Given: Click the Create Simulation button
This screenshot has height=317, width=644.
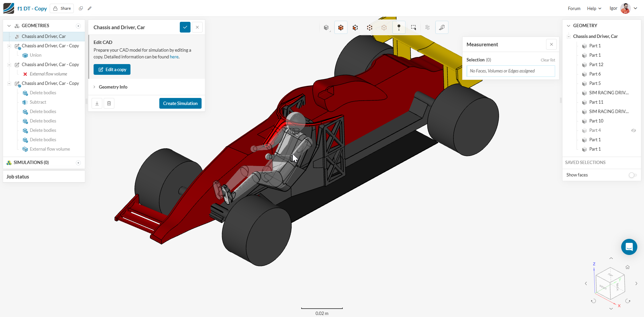Looking at the screenshot, I should pos(180,103).
